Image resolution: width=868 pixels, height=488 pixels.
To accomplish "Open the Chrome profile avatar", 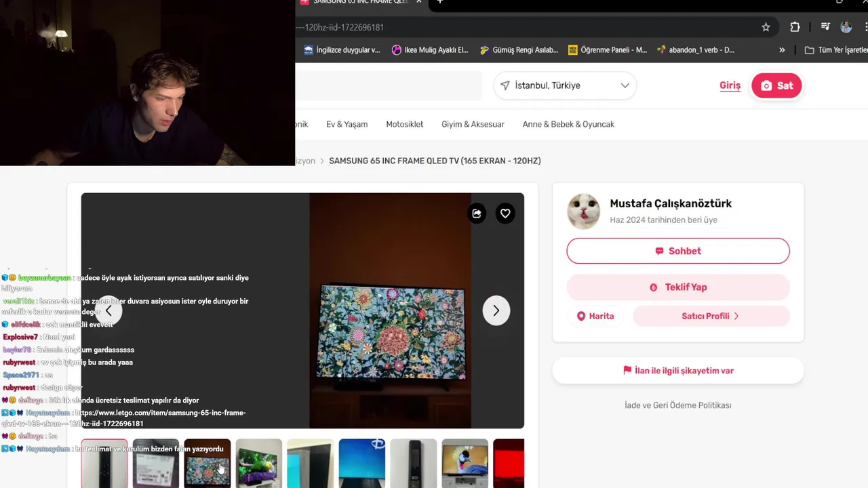I will click(846, 27).
